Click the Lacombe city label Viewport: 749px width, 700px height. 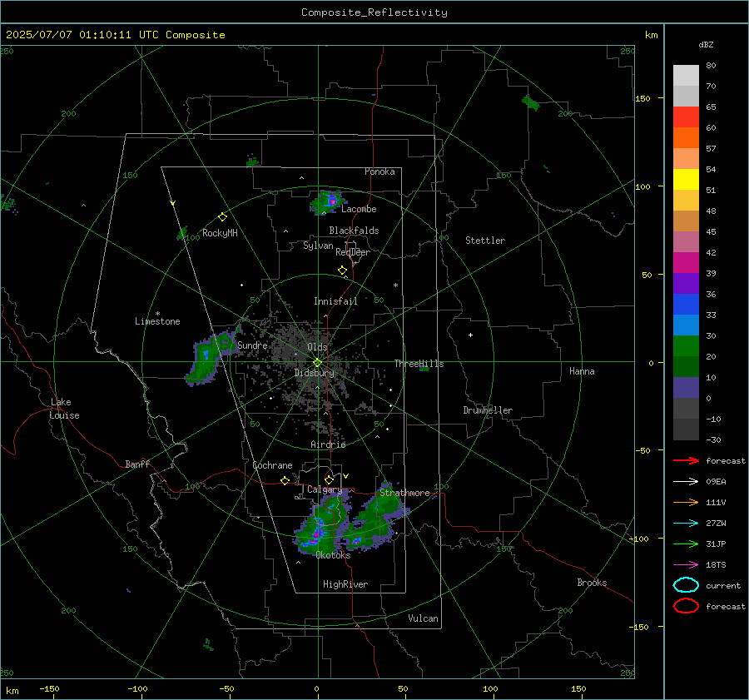pos(359,209)
